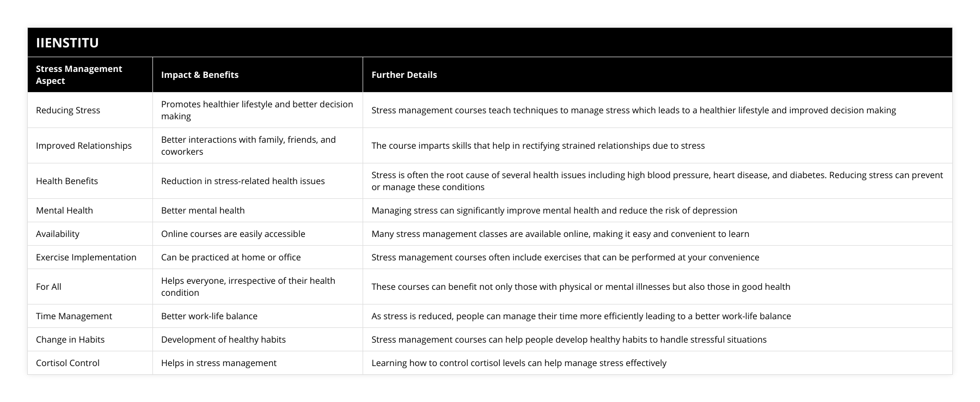Click the Better work-life balance cell
The height and width of the screenshot is (402, 980).
(x=209, y=316)
